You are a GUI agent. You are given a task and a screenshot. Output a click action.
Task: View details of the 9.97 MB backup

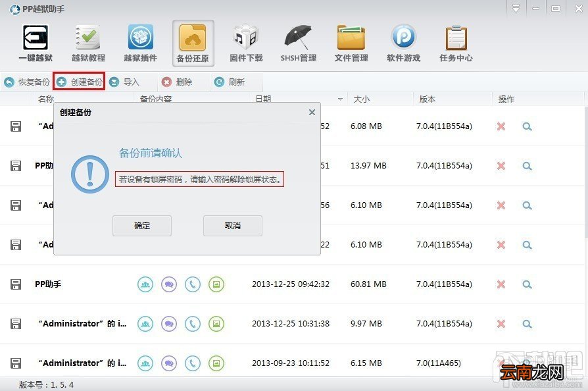click(527, 324)
